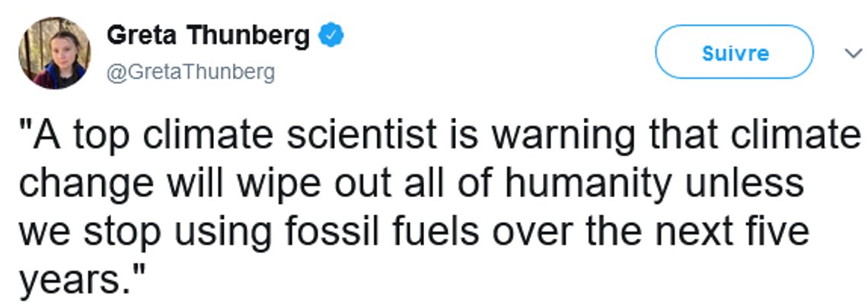Viewport: 868px width, 308px height.
Task: Visit the @GretaThunberg handle link
Action: click(x=190, y=72)
